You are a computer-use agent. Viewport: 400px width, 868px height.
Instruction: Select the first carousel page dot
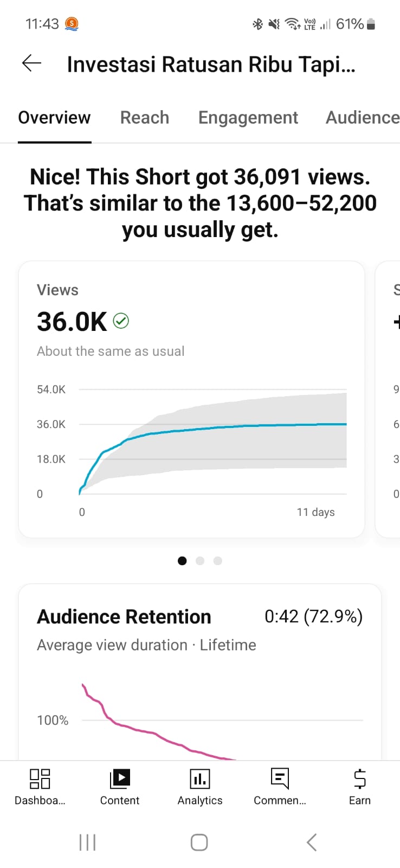[182, 561]
